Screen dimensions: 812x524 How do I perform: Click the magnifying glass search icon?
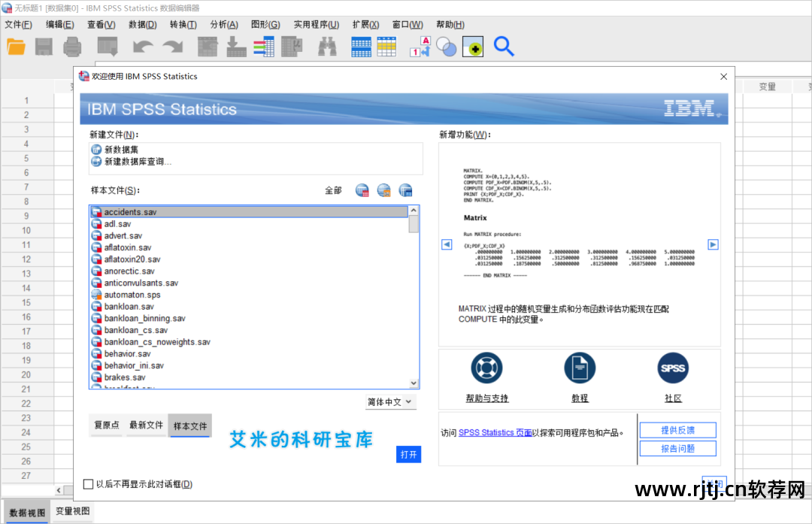click(x=503, y=47)
